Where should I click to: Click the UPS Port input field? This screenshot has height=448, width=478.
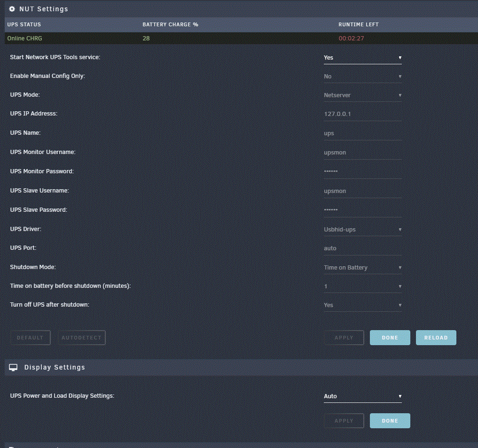point(362,248)
